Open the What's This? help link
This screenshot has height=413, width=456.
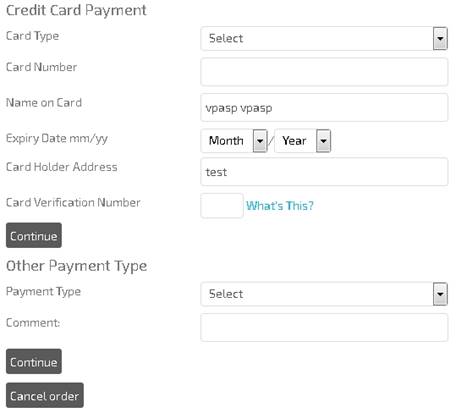coord(280,206)
